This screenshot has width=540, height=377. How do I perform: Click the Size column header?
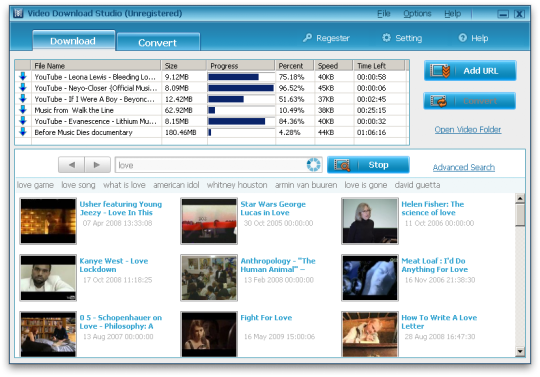coord(184,65)
